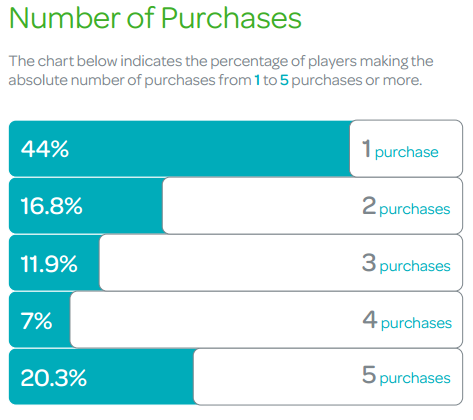
Task: Select the 11.9% bar segment
Action: click(x=54, y=263)
